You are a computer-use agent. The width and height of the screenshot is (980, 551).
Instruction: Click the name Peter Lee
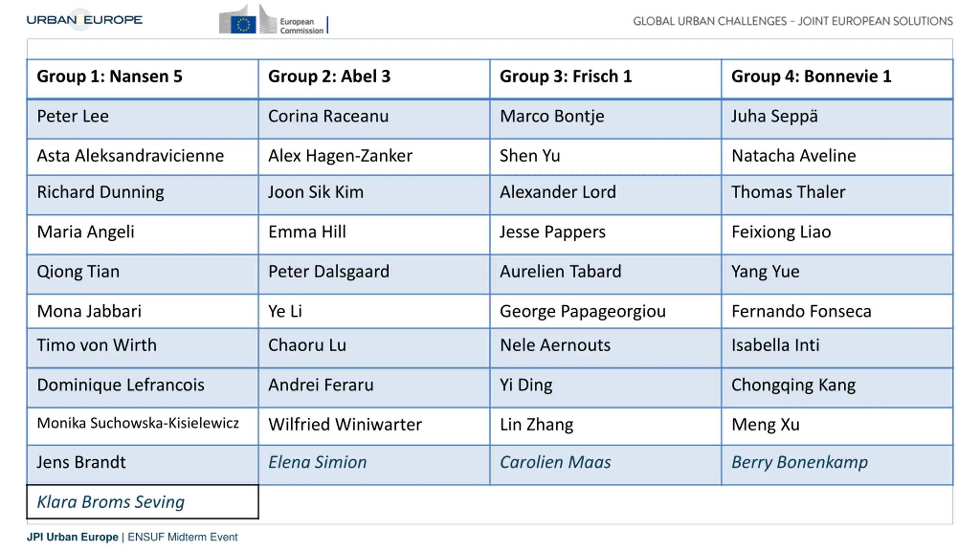pyautogui.click(x=73, y=116)
